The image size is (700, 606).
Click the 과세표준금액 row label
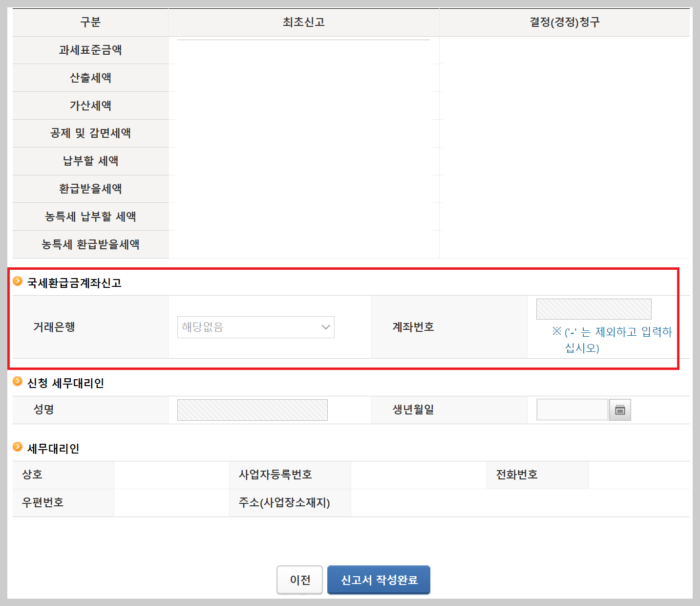90,50
